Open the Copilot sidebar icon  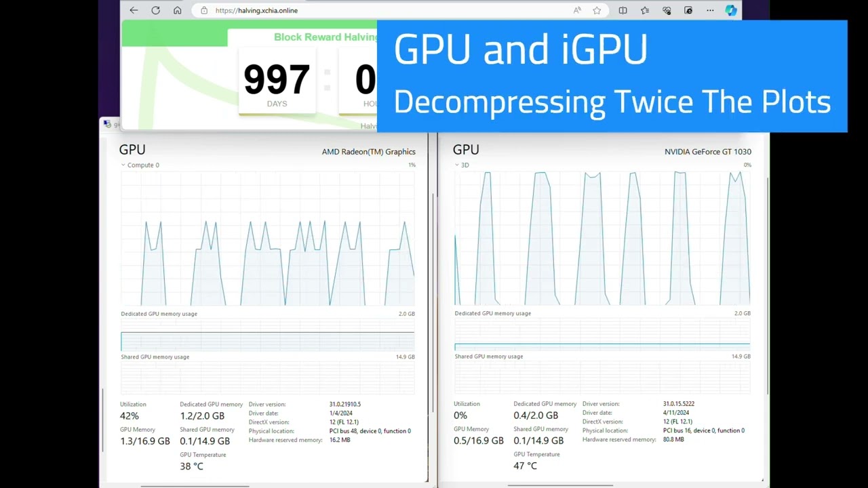click(731, 10)
